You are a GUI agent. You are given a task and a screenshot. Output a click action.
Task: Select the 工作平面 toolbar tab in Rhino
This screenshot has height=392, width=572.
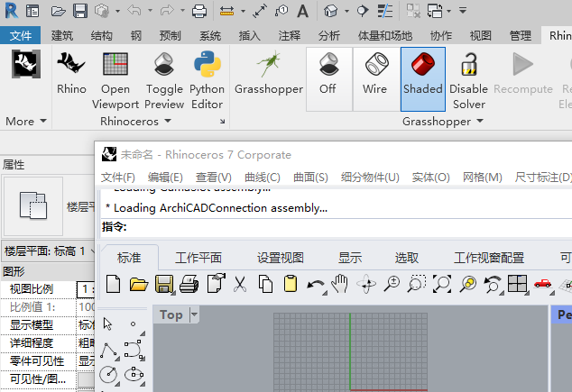coord(198,258)
